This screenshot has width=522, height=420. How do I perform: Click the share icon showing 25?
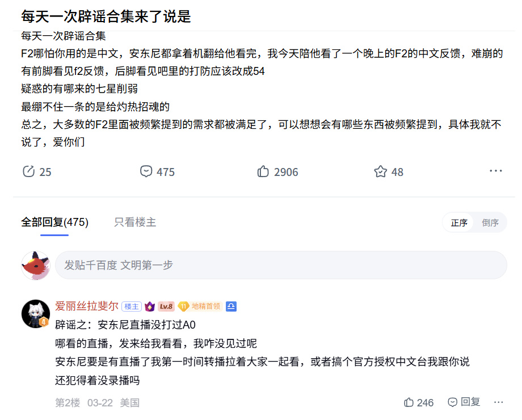(x=28, y=171)
